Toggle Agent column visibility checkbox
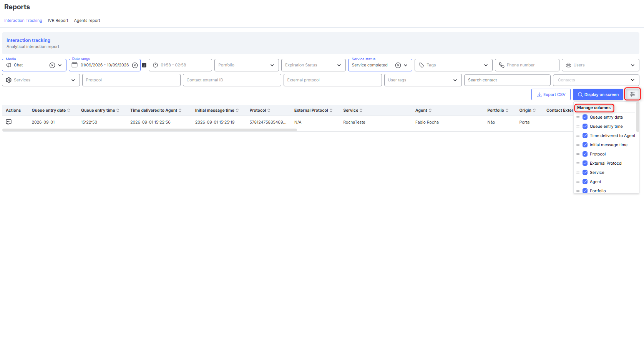Viewport: 644px width, 357px height. coord(585,182)
